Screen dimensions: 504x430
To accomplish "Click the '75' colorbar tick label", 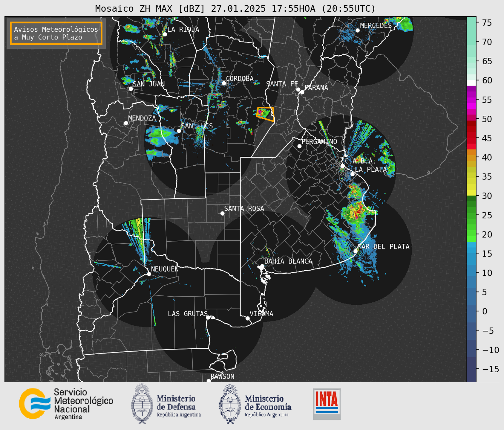I will [487, 23].
